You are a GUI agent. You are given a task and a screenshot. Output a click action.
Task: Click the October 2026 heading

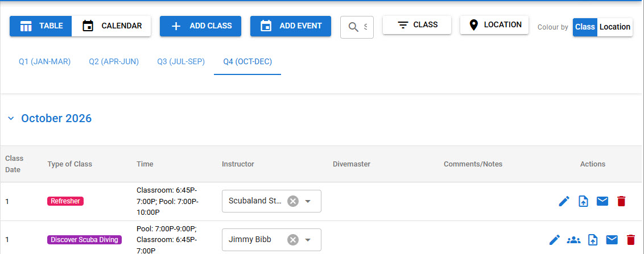coord(56,118)
